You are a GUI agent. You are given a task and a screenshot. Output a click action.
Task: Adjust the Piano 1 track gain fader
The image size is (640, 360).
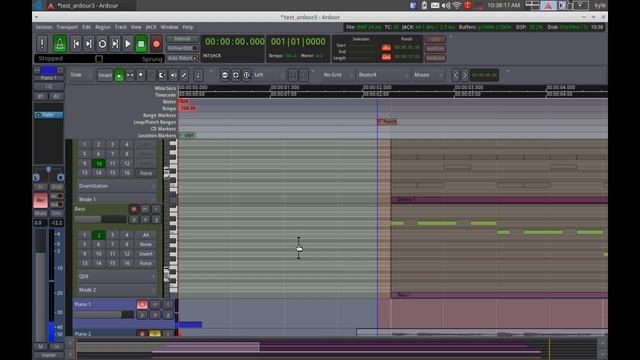coord(104,315)
